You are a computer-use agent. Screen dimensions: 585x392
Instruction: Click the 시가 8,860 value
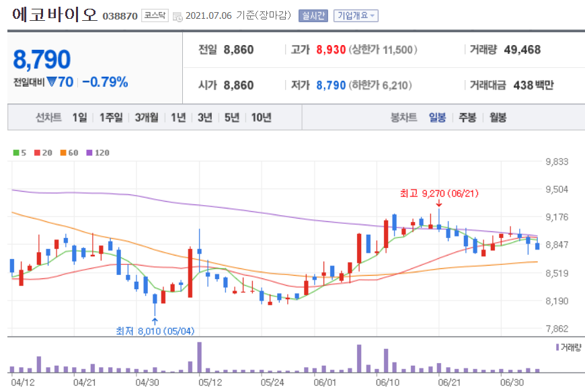point(239,85)
